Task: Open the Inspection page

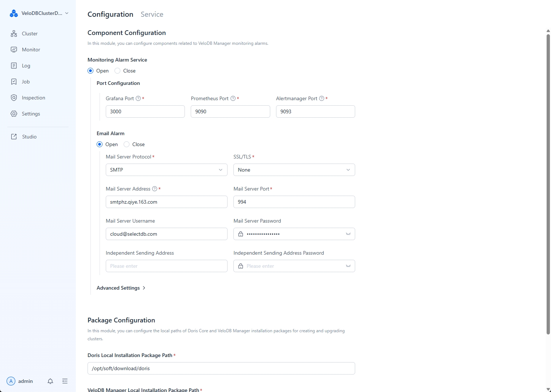Action: [33, 98]
